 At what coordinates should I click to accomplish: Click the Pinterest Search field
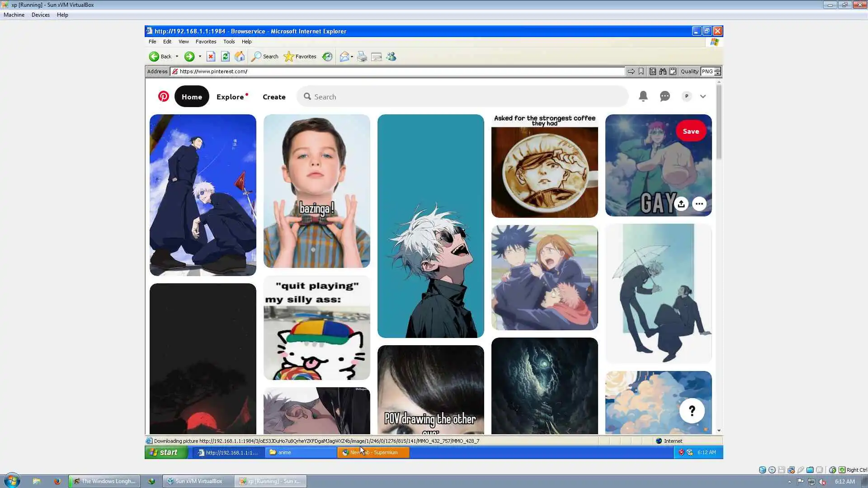[x=461, y=97]
